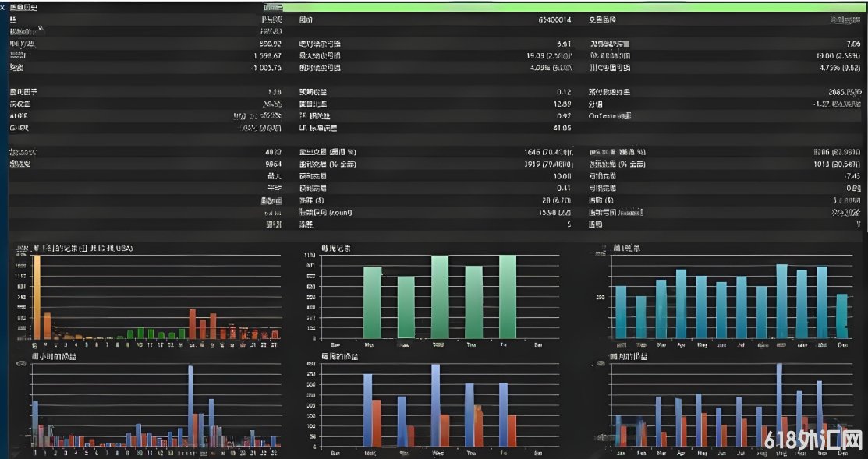This screenshot has height=459, width=868.
Task: Click the OnTester result row label
Action: click(x=610, y=116)
